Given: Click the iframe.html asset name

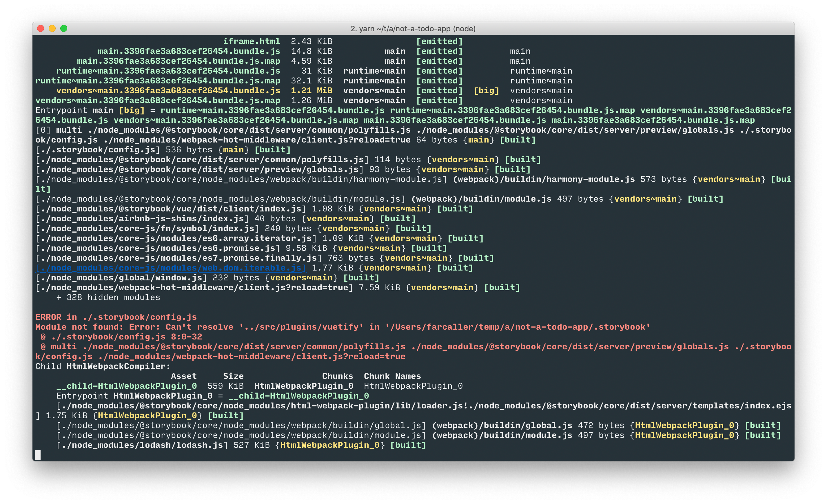Looking at the screenshot, I should point(252,41).
